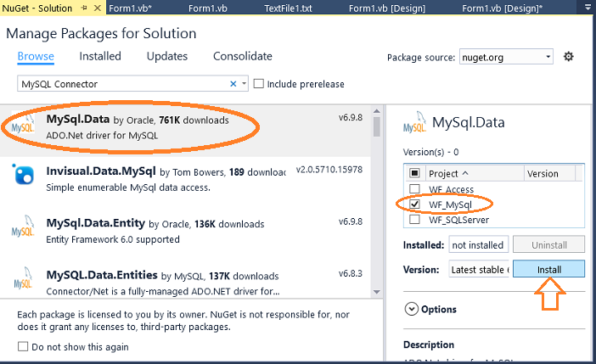The width and height of the screenshot is (596, 364).
Task: Click the package list scroll up arrow
Action: point(377,111)
